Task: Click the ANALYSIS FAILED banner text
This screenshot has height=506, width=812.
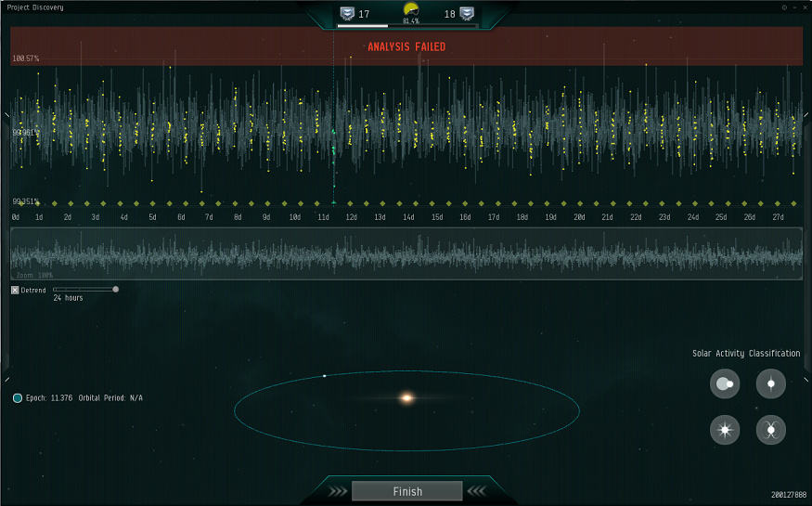Action: click(x=406, y=46)
